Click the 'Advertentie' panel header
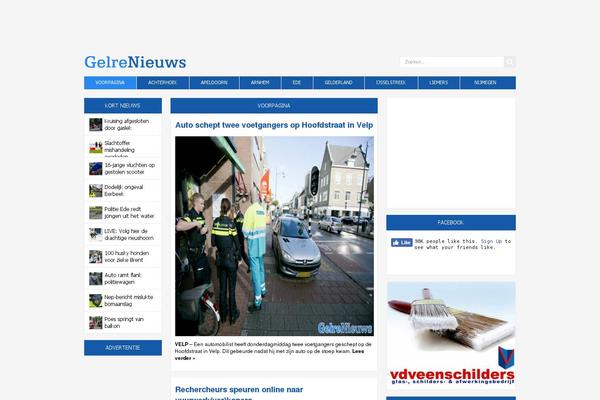This screenshot has width=600, height=400. pyautogui.click(x=123, y=348)
